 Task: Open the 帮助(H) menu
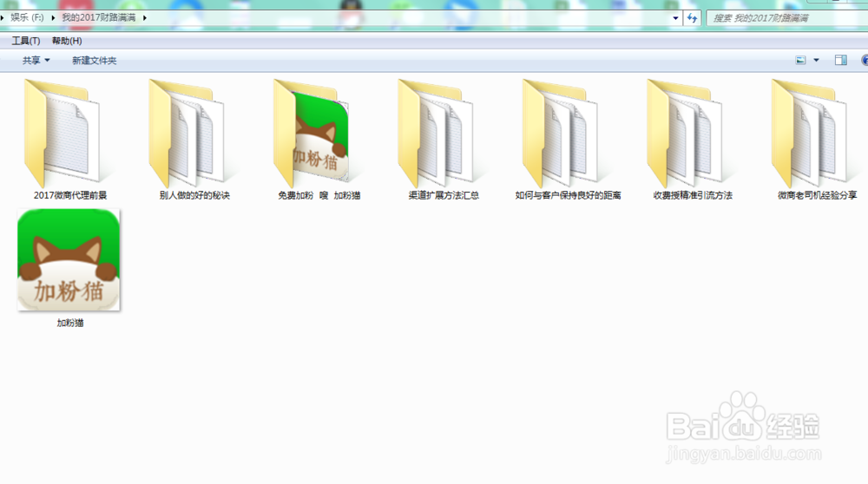(x=67, y=41)
